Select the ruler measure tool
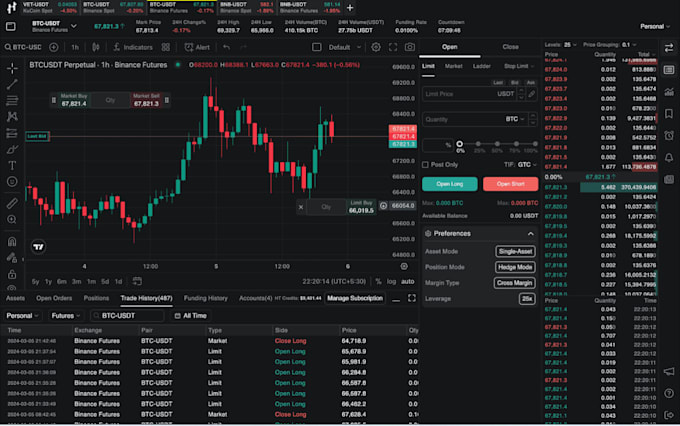The width and height of the screenshot is (680, 426). tap(12, 203)
